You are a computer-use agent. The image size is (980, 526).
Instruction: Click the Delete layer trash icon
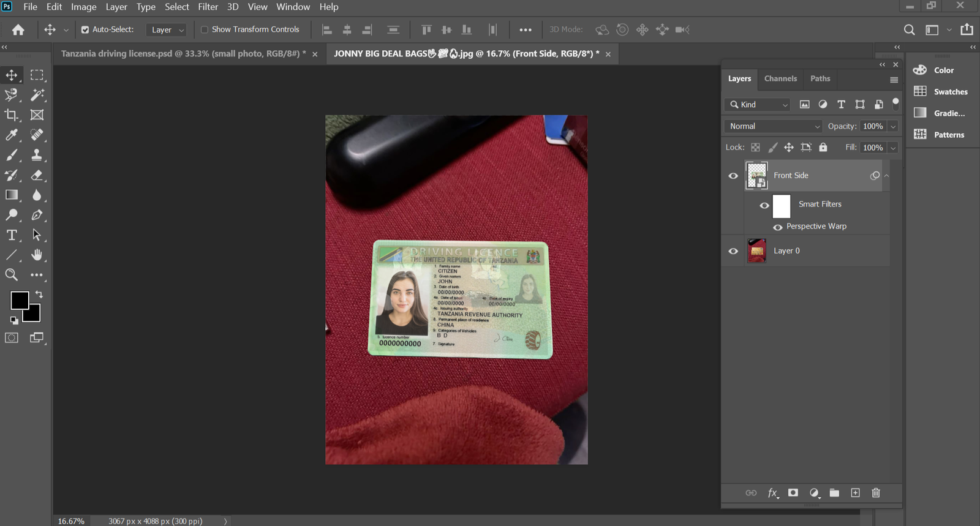876,493
